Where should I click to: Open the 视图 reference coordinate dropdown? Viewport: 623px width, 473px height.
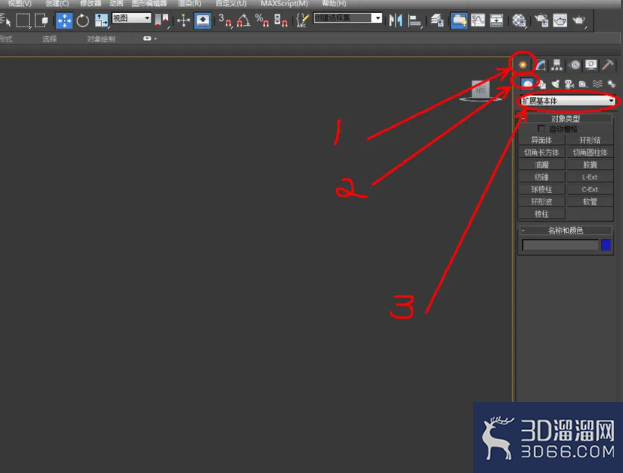click(x=132, y=18)
